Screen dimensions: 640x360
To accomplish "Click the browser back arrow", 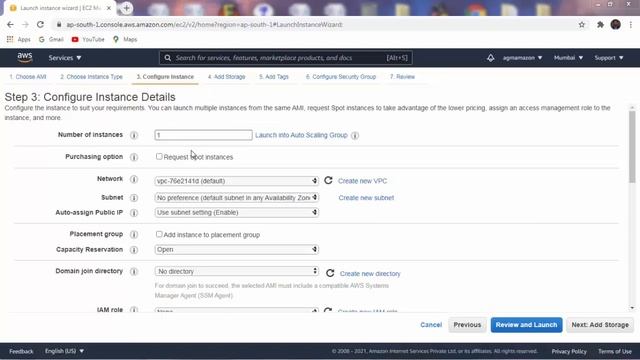I will (x=10, y=24).
